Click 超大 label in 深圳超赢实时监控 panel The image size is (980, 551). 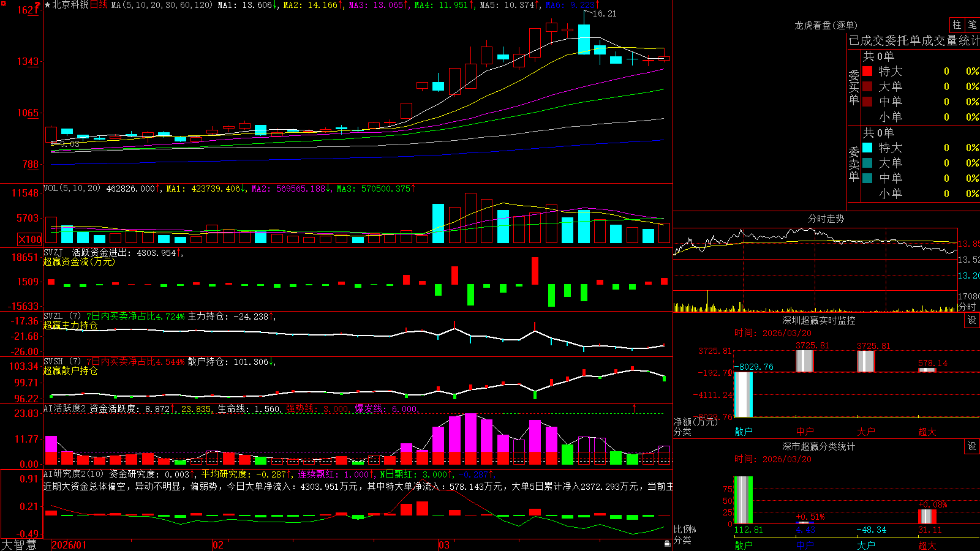click(x=927, y=432)
